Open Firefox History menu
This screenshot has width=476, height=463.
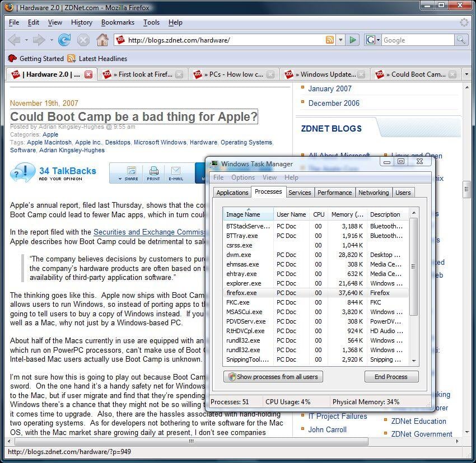pyautogui.click(x=82, y=22)
